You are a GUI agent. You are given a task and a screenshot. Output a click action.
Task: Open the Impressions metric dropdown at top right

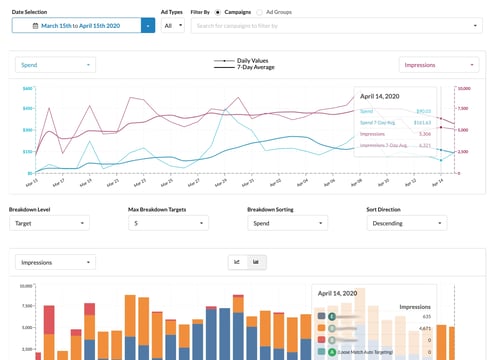[x=439, y=65]
